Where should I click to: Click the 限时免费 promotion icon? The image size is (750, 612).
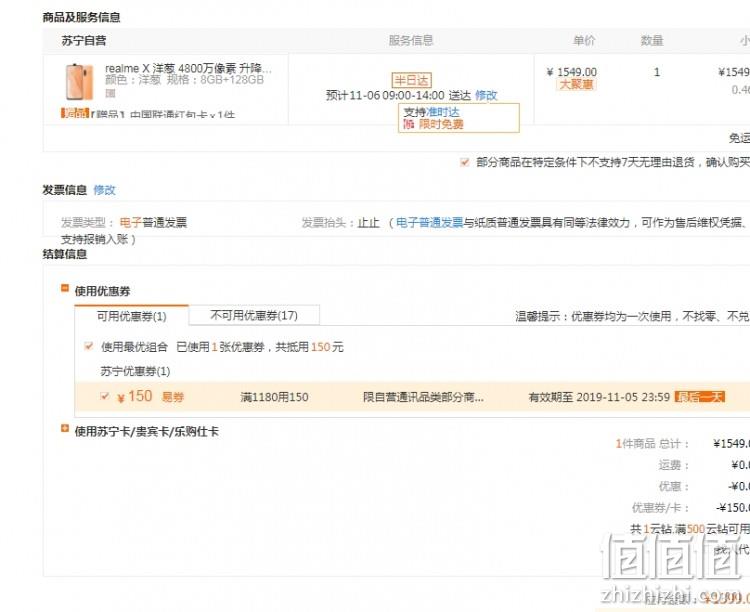[x=408, y=124]
